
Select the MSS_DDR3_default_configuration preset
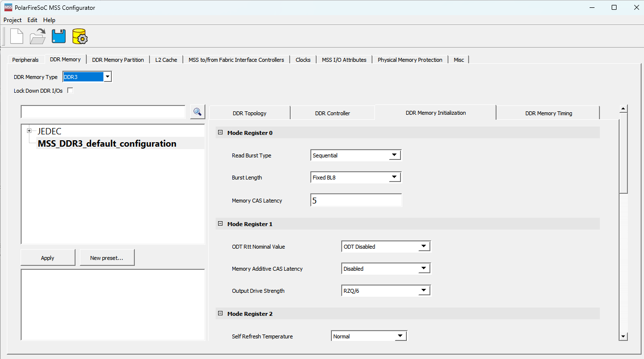point(107,143)
